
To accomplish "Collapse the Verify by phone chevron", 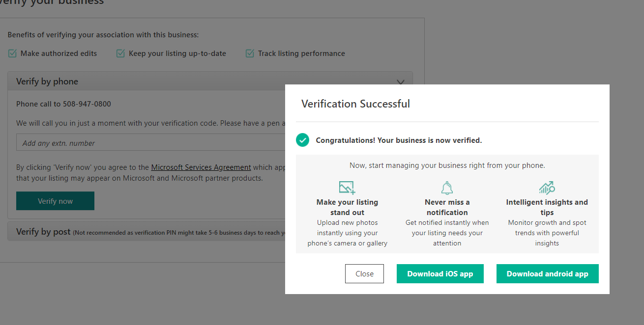I will 401,82.
